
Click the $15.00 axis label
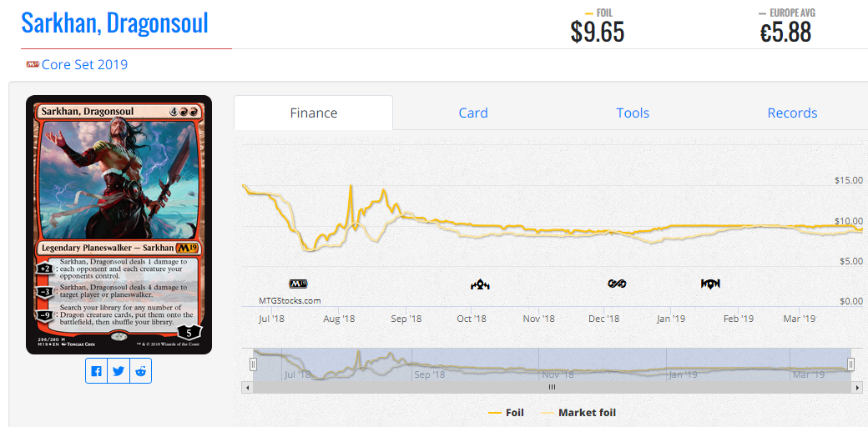[849, 180]
